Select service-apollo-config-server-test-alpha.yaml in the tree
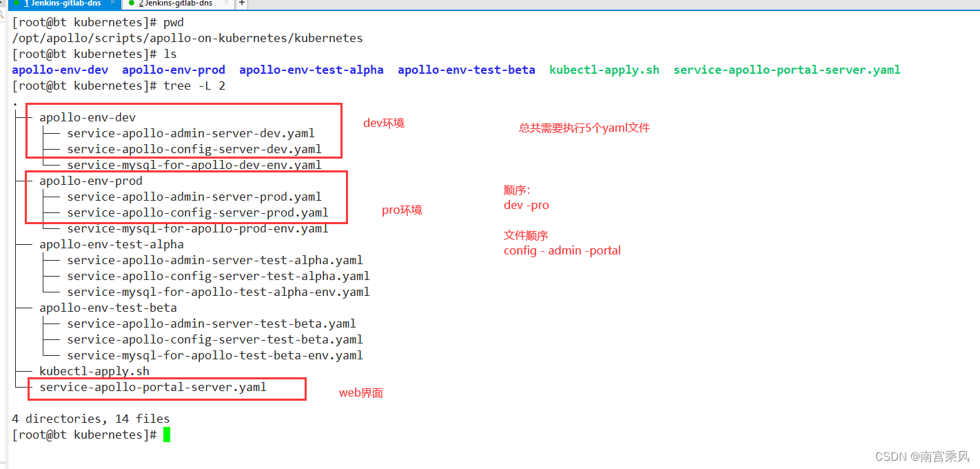 click(x=218, y=276)
